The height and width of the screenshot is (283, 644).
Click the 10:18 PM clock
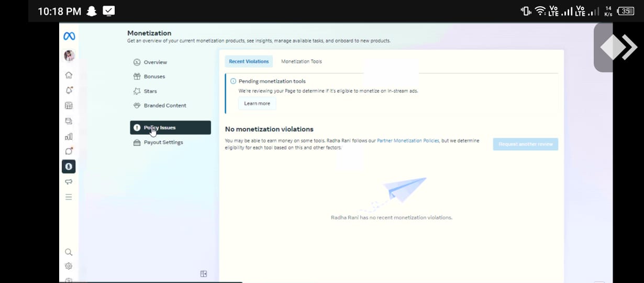coord(59,11)
